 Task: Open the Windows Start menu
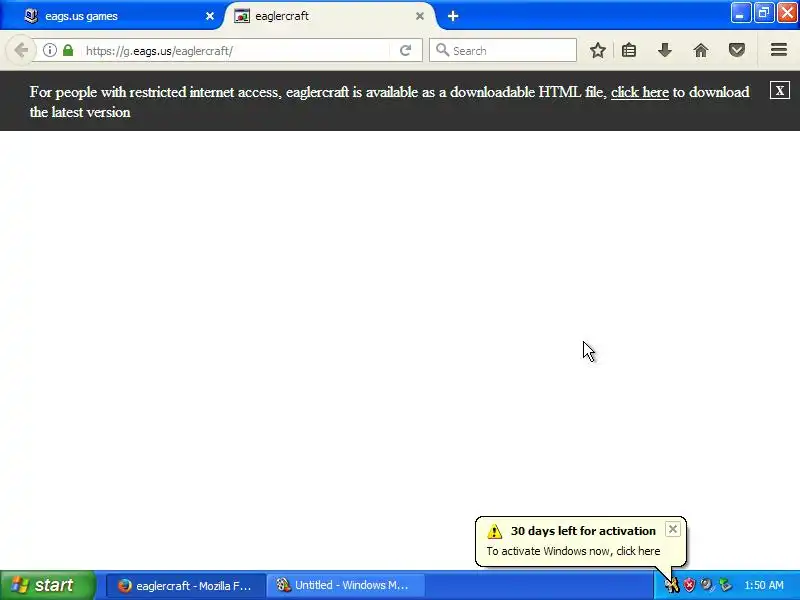48,585
